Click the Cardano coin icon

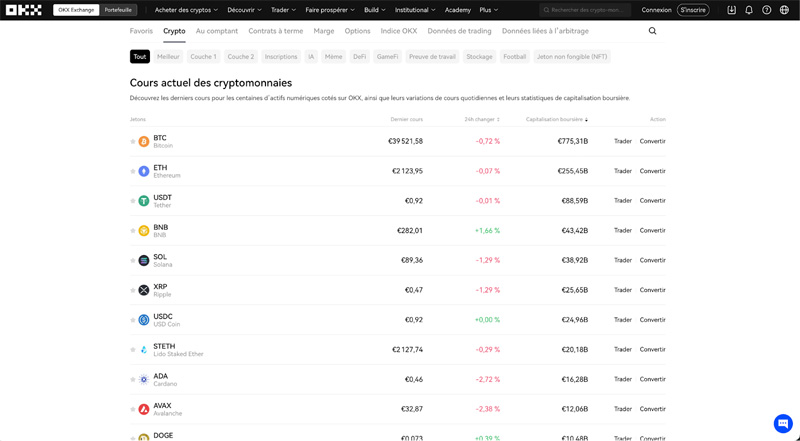click(x=144, y=379)
